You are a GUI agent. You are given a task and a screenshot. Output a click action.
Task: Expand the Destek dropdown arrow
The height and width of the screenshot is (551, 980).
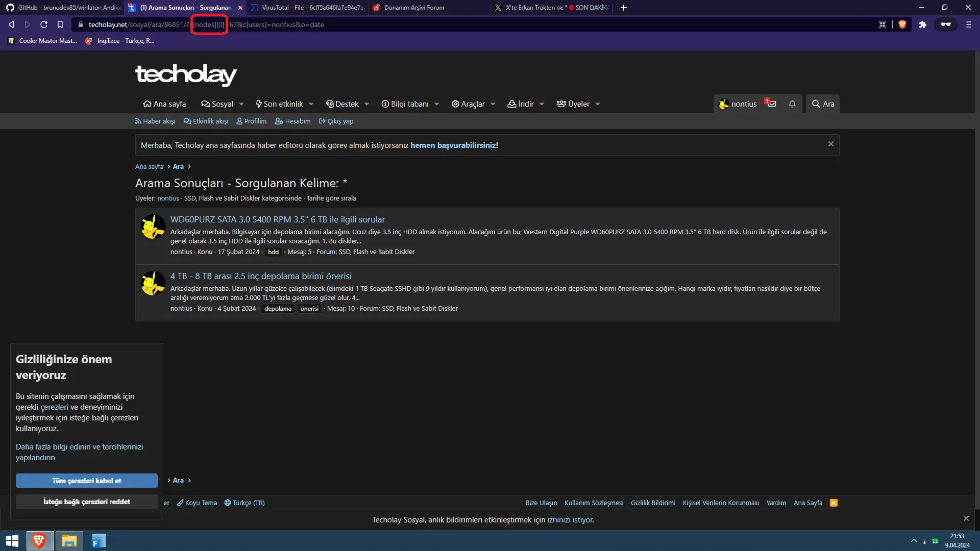pos(367,104)
